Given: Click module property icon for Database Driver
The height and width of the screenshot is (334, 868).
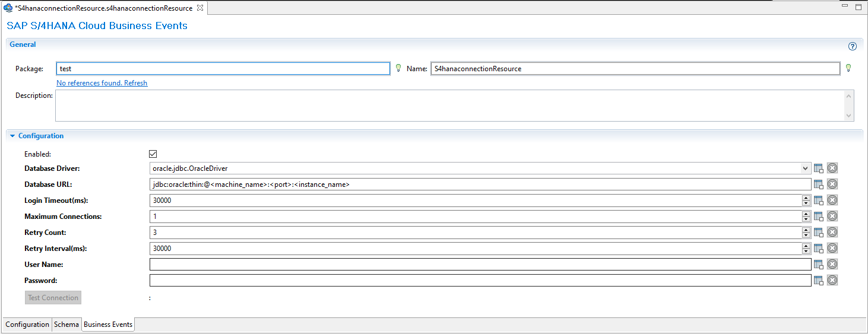Looking at the screenshot, I should pyautogui.click(x=819, y=168).
